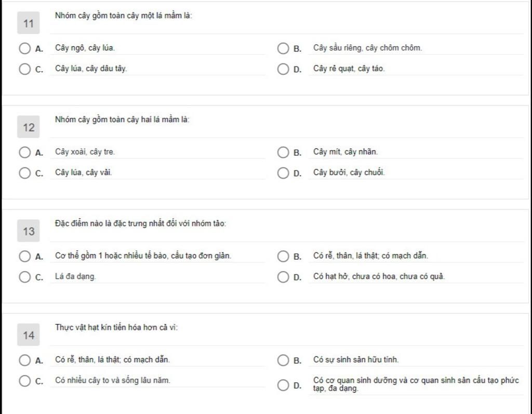Pick radio C 'Cây lúa, cây vải'

24,173
